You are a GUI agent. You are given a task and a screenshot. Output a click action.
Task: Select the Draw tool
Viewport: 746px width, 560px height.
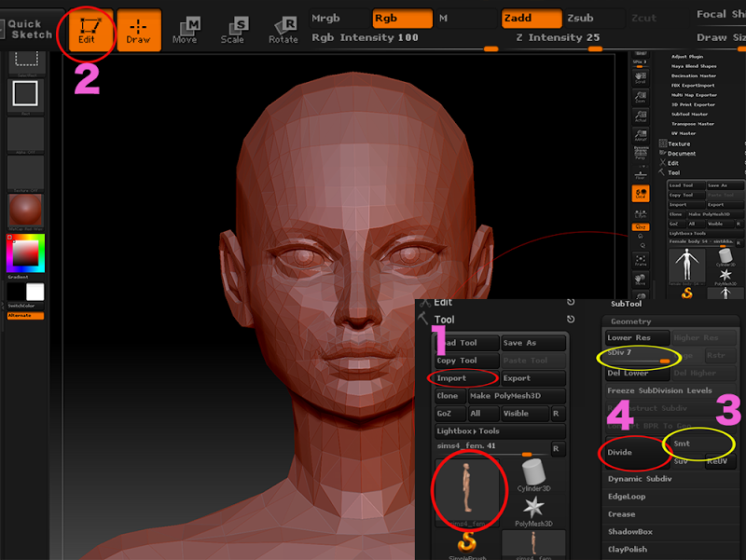[138, 29]
